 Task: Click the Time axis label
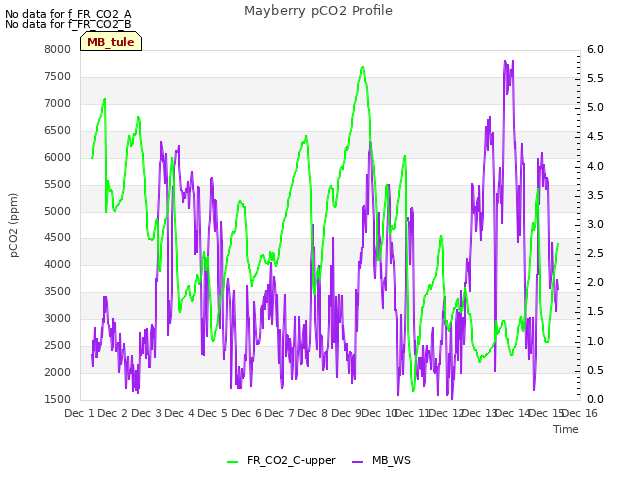click(x=566, y=429)
